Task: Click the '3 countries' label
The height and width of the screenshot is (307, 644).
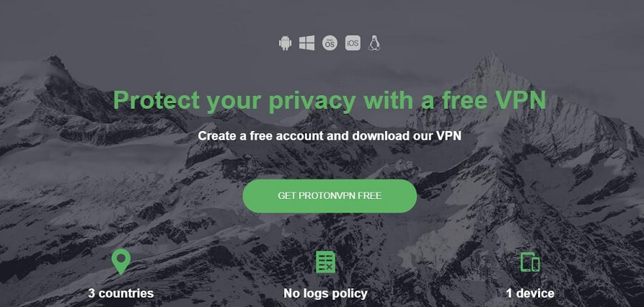Action: (121, 293)
